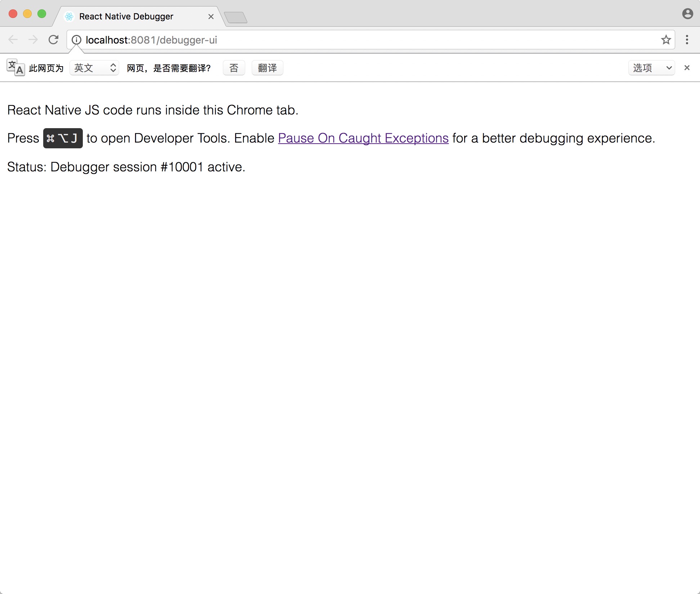Image resolution: width=700 pixels, height=594 pixels.
Task: Open the Chrome profile avatar icon
Action: [687, 14]
